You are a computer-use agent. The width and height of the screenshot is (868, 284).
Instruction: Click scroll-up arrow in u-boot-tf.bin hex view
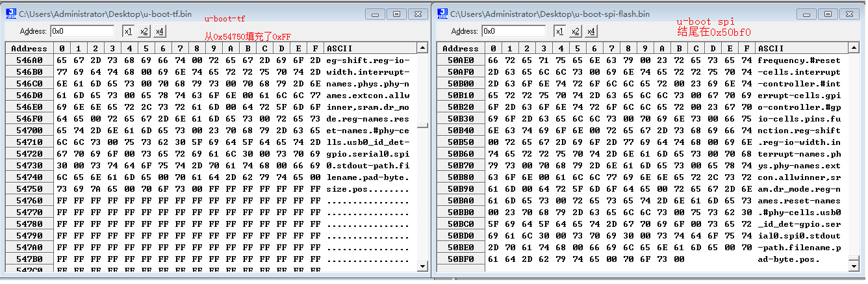422,48
